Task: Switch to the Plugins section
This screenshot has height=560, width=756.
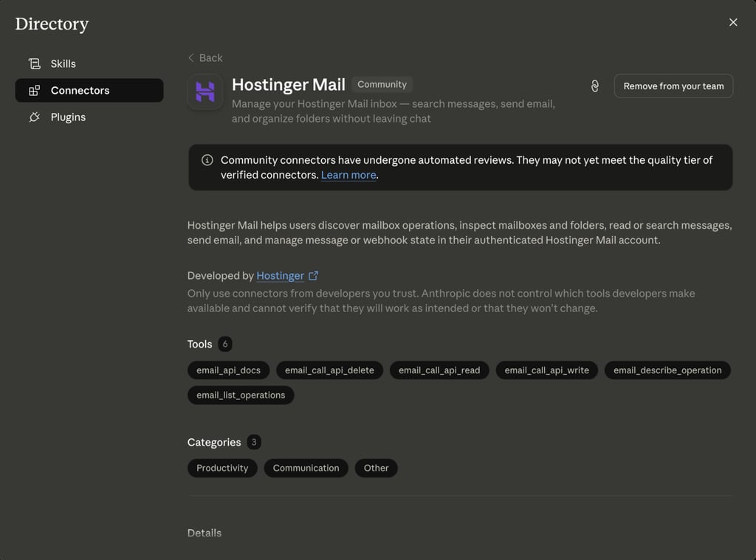Action: [x=89, y=117]
